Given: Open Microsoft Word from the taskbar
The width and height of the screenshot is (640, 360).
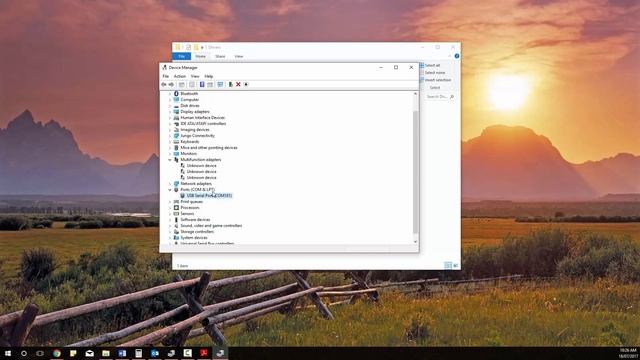Looking at the screenshot, I should pyautogui.click(x=122, y=353).
